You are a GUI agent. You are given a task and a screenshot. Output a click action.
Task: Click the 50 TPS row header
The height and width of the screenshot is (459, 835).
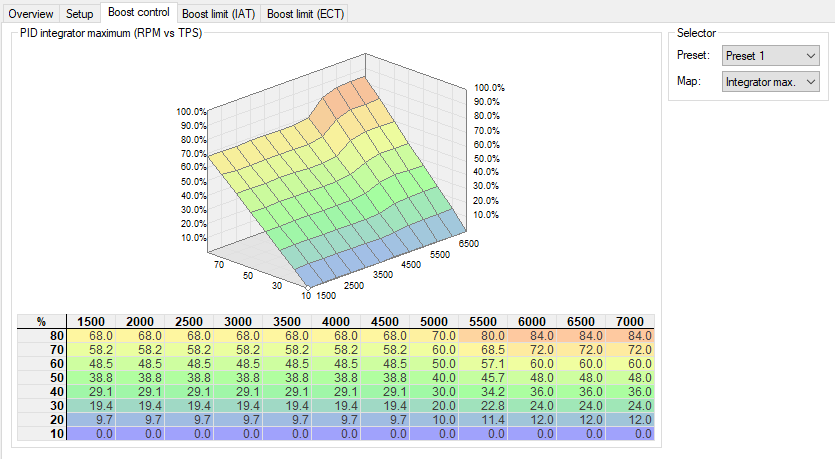[42, 378]
